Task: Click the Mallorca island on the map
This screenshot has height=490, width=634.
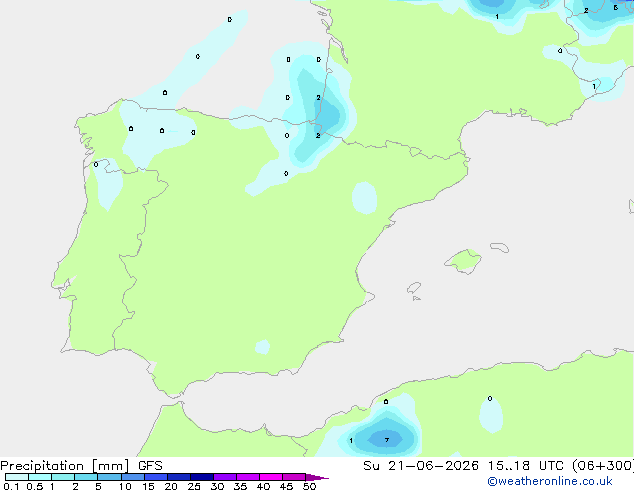Action: 463,262
